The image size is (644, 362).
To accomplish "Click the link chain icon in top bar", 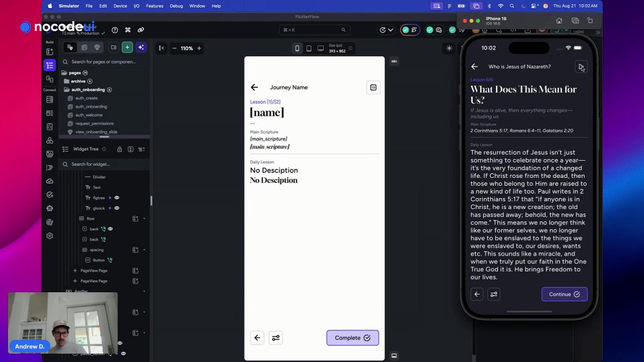I will point(141,30).
